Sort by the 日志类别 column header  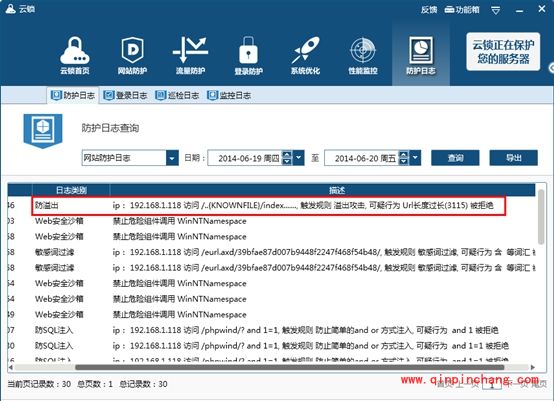71,190
